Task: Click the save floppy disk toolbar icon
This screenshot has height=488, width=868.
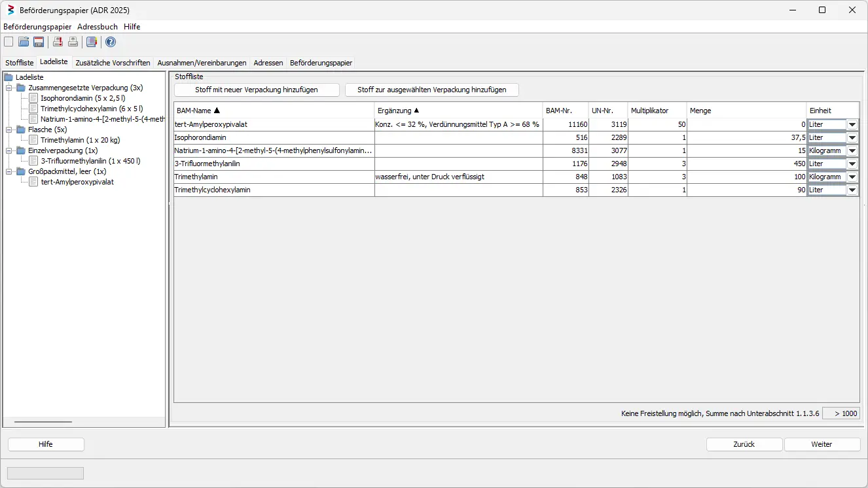Action: (39, 42)
